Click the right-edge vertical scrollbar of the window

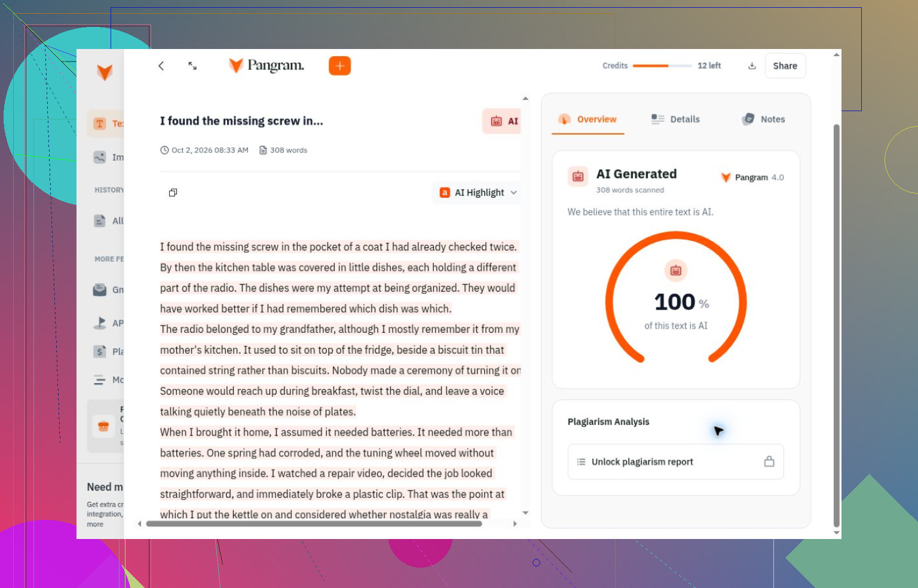[x=836, y=326]
